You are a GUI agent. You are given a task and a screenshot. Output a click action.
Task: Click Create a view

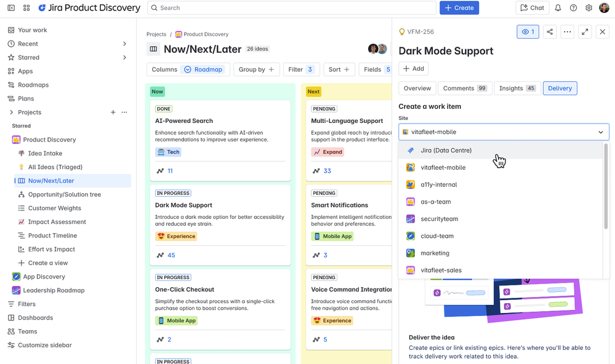click(47, 263)
